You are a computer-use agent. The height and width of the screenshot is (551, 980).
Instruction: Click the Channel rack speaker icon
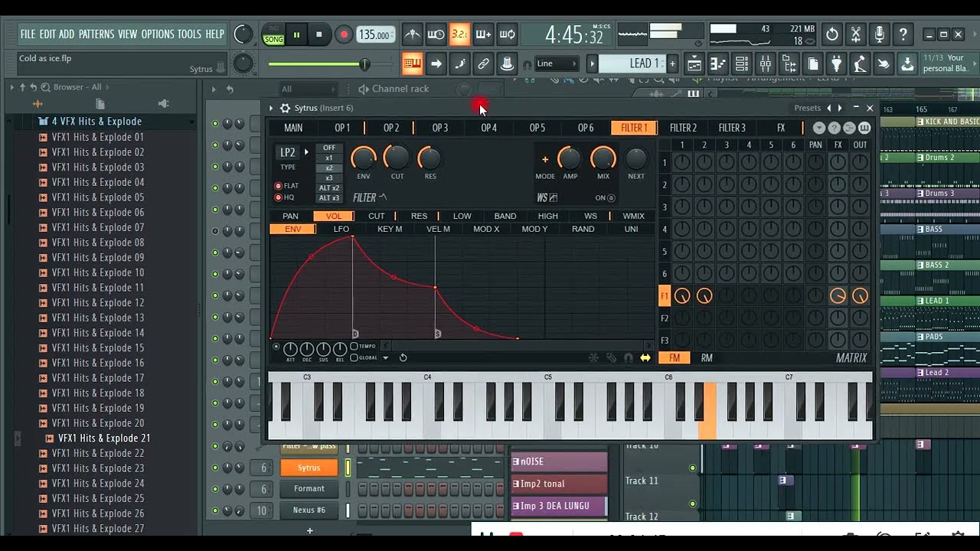tap(364, 90)
